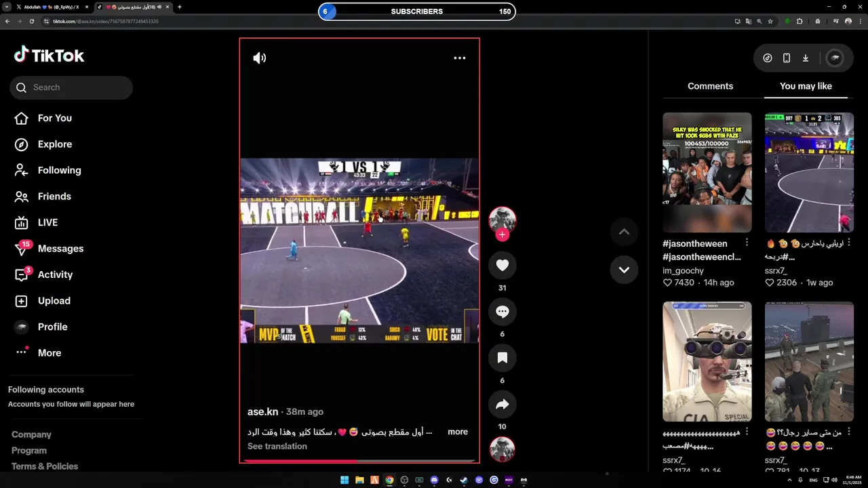Open File Explorer from the taskbar
The width and height of the screenshot is (868, 488).
[359, 480]
